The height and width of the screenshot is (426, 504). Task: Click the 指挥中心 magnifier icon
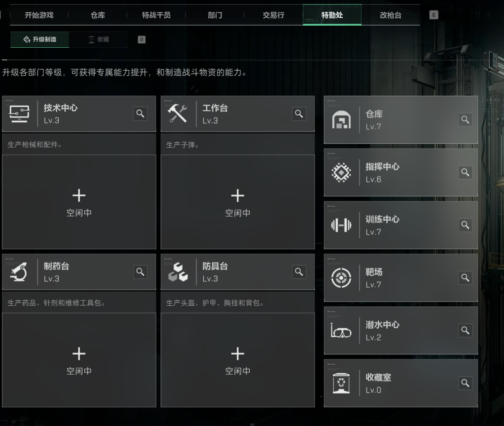pos(465,172)
